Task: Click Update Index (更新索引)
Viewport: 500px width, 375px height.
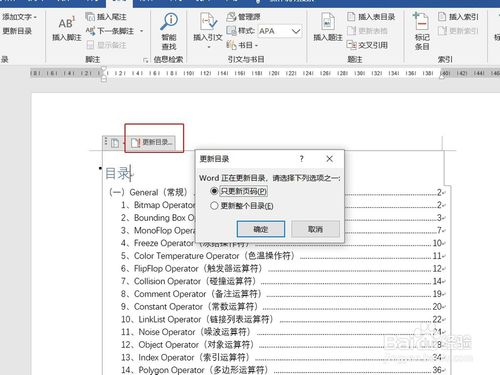Action: [x=458, y=31]
